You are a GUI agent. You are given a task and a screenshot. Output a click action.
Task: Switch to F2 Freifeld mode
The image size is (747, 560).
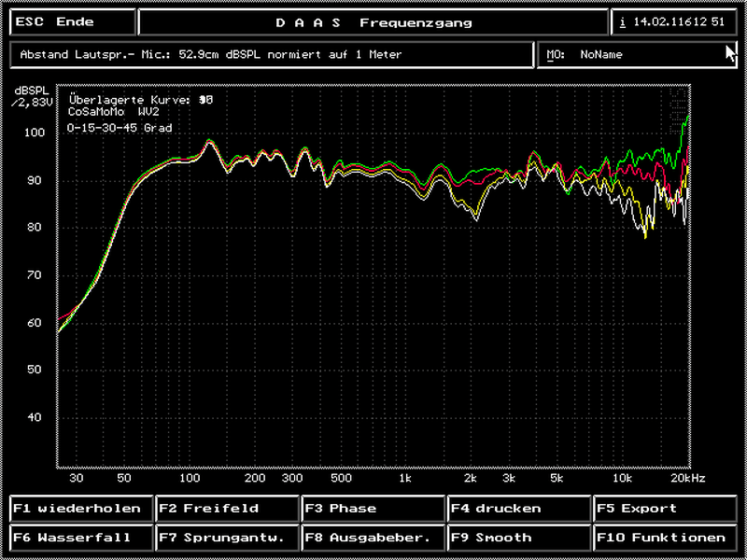(x=227, y=509)
